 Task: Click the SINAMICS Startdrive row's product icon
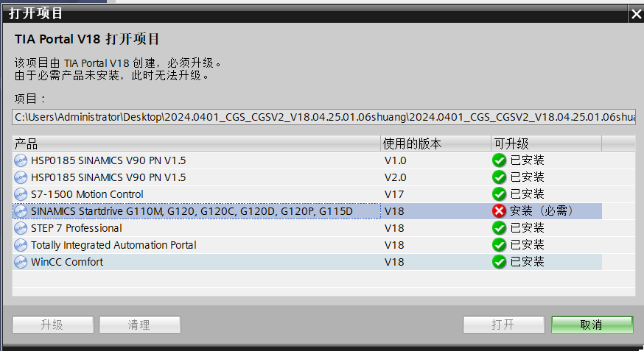coord(20,211)
